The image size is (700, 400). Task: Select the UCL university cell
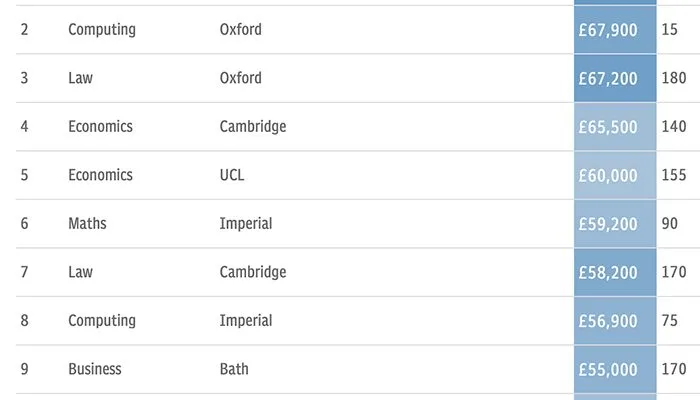[x=232, y=175]
